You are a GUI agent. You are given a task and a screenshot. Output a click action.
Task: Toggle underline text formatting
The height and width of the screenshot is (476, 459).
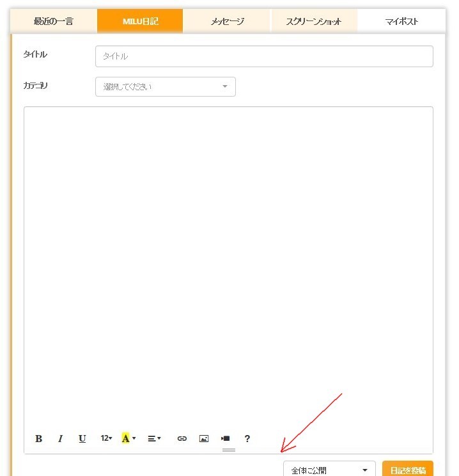[x=82, y=439]
